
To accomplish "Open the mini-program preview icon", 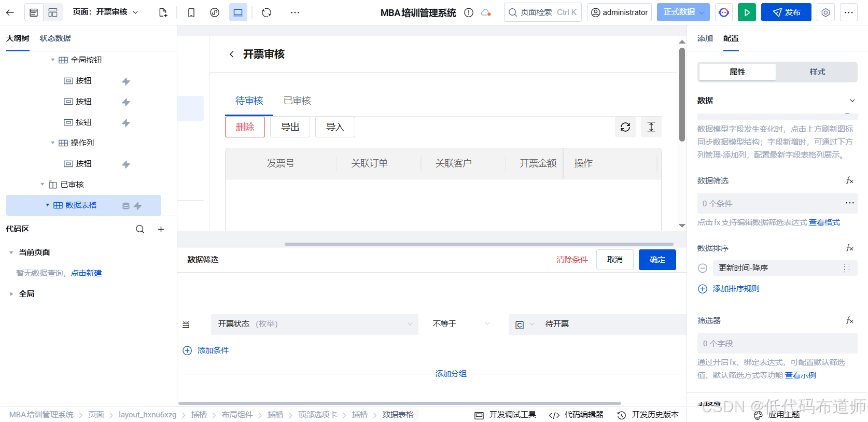I will point(215,12).
